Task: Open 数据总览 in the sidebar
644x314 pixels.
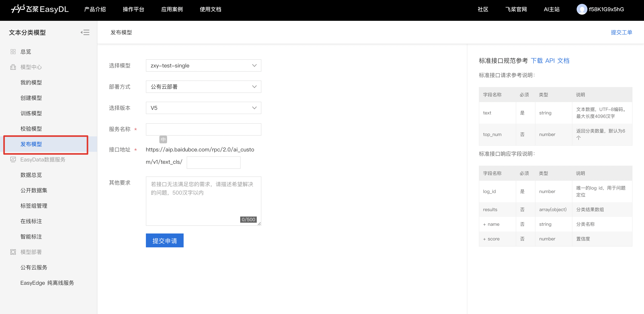Action: coord(31,175)
